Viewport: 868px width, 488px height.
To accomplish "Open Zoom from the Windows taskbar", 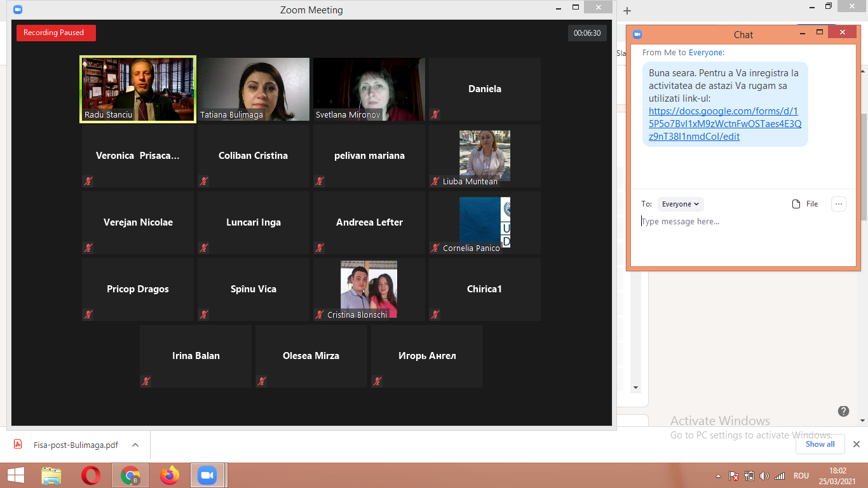I will pos(207,475).
